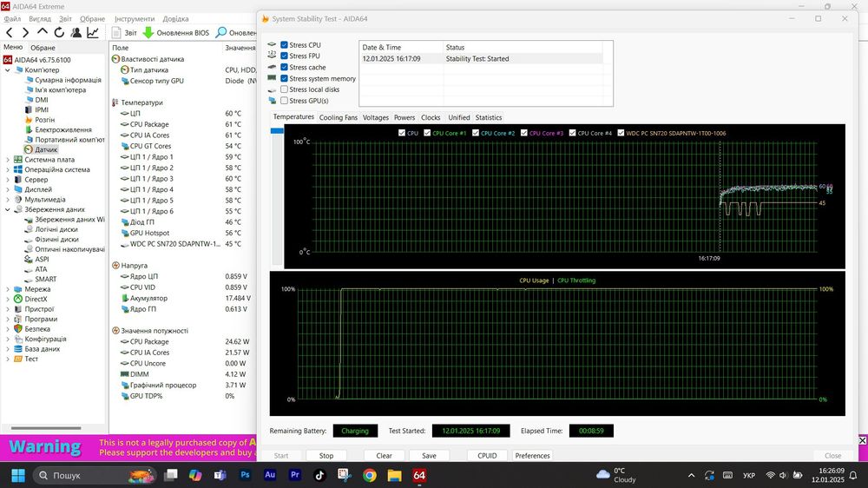
Task: Open the Інструменти menu
Action: [135, 19]
